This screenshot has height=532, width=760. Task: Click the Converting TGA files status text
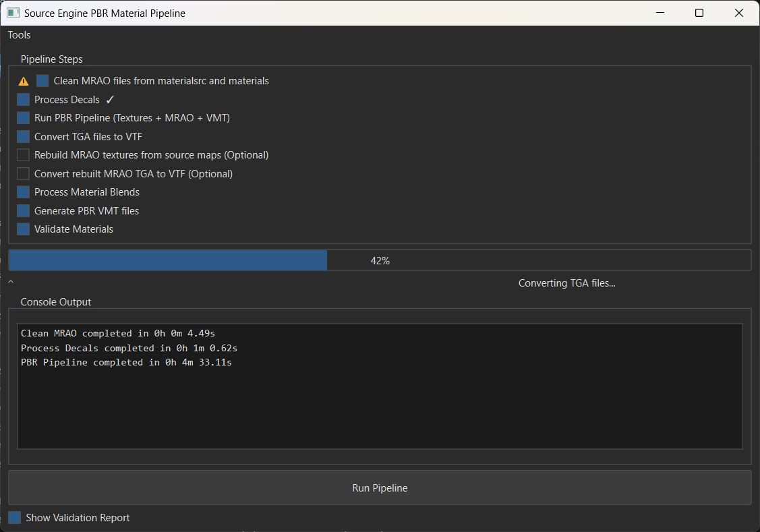[x=566, y=283]
